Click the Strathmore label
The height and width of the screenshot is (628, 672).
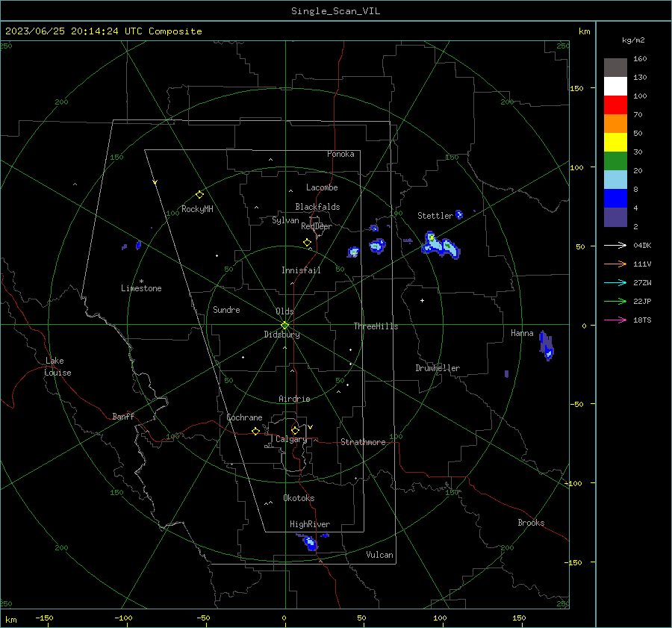[x=363, y=442]
